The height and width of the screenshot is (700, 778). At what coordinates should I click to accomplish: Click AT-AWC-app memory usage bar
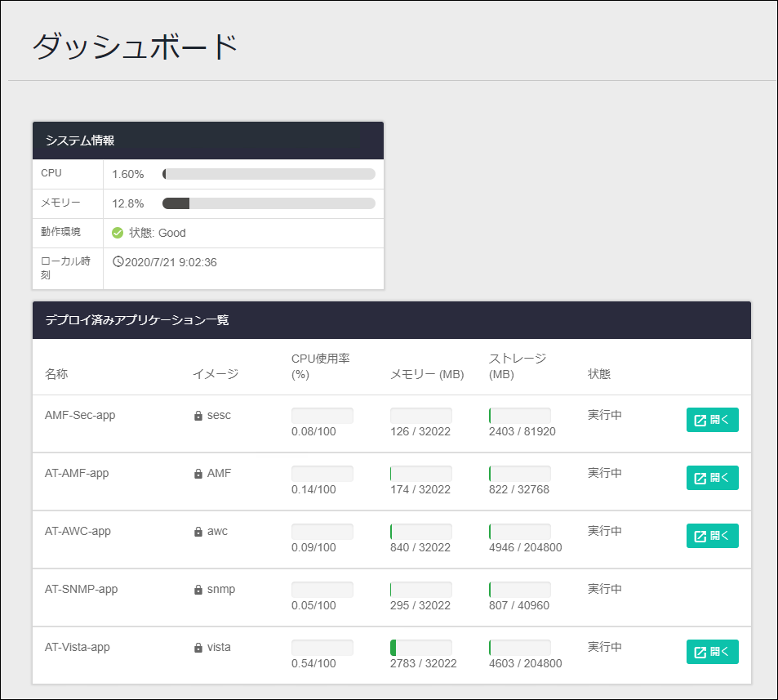[x=420, y=532]
